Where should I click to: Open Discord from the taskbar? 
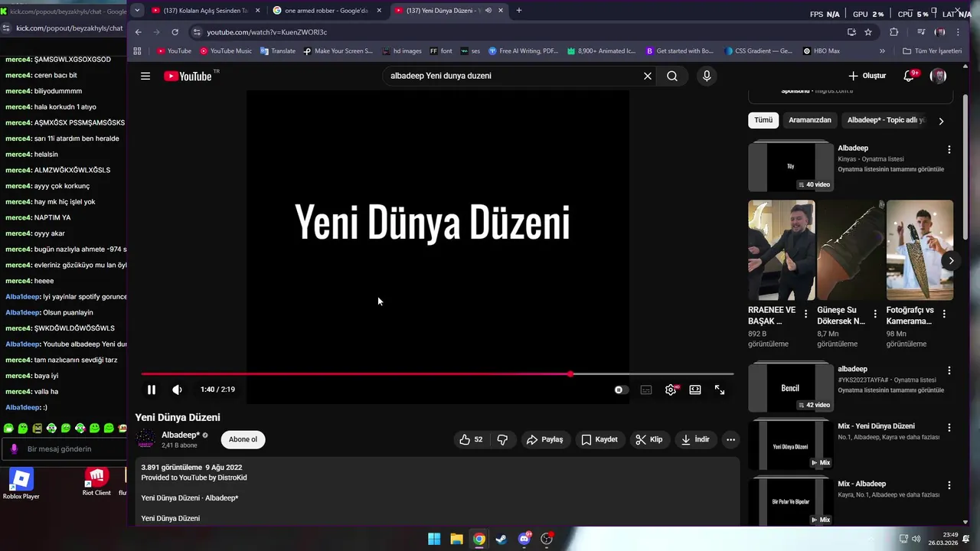(524, 539)
